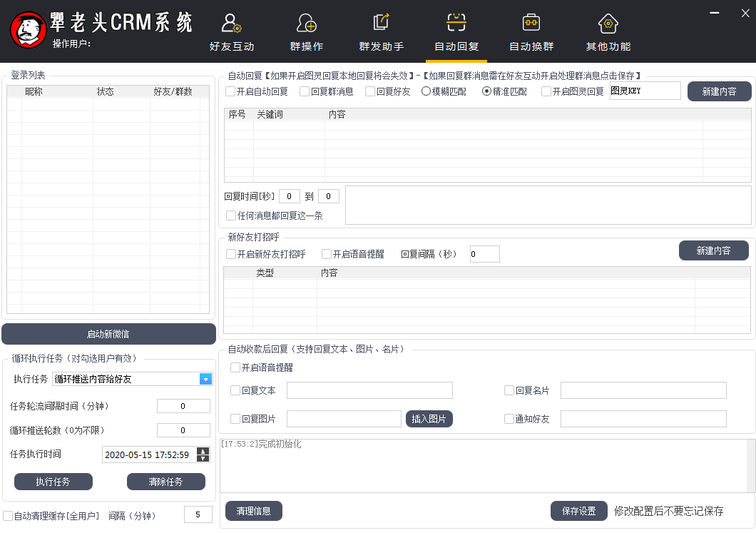Select the 群发助手 mass-send assistant icon
The height and width of the screenshot is (533, 756).
pos(381,24)
